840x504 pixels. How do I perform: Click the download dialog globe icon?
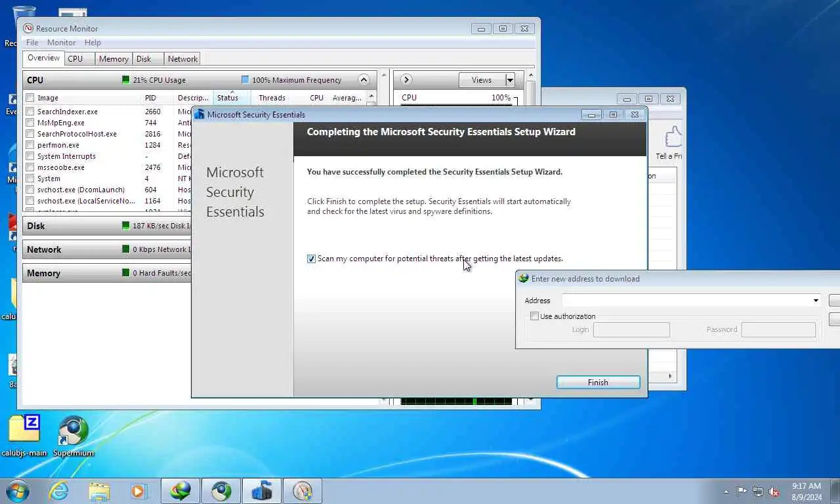coord(523,278)
